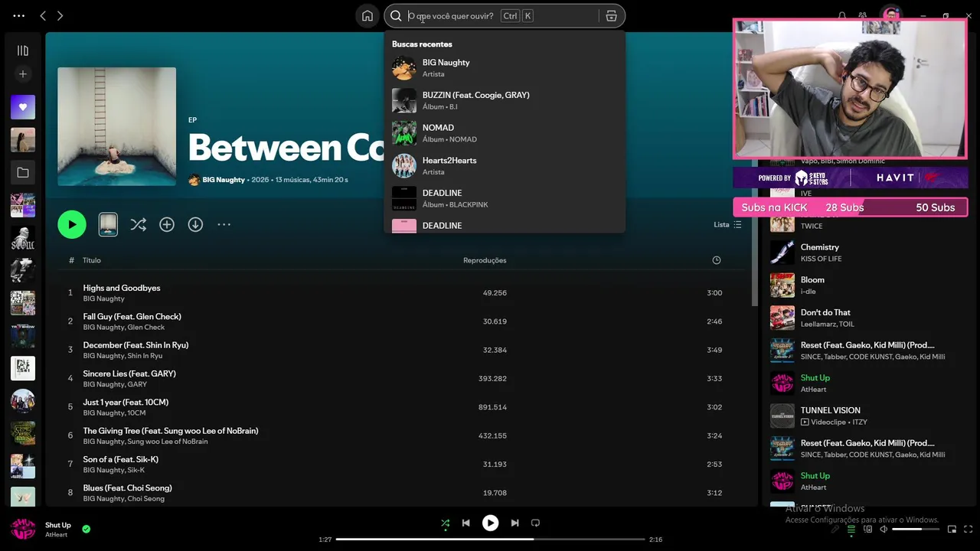This screenshot has width=980, height=551.
Task: Click album preview thumbnail beside play button
Action: point(108,224)
